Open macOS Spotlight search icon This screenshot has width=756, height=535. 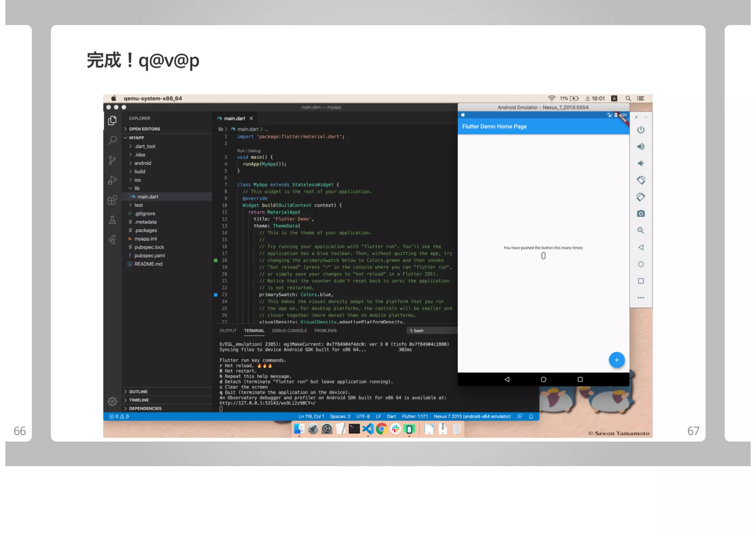pyautogui.click(x=628, y=99)
